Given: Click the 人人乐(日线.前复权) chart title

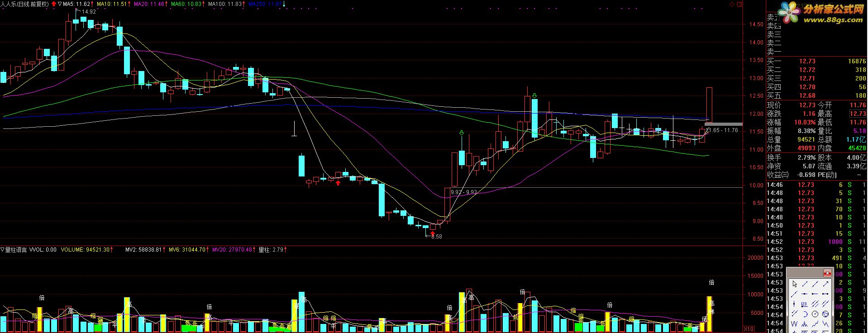Looking at the screenshot, I should [x=24, y=4].
